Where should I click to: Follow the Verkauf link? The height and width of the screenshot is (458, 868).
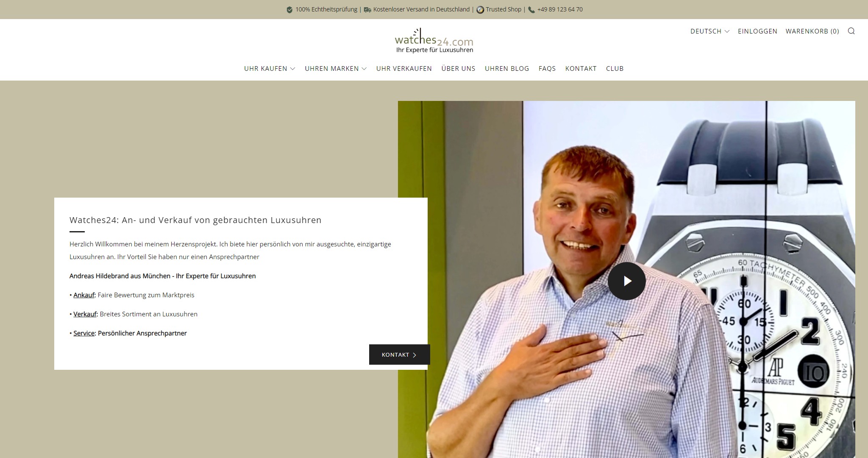coord(85,314)
